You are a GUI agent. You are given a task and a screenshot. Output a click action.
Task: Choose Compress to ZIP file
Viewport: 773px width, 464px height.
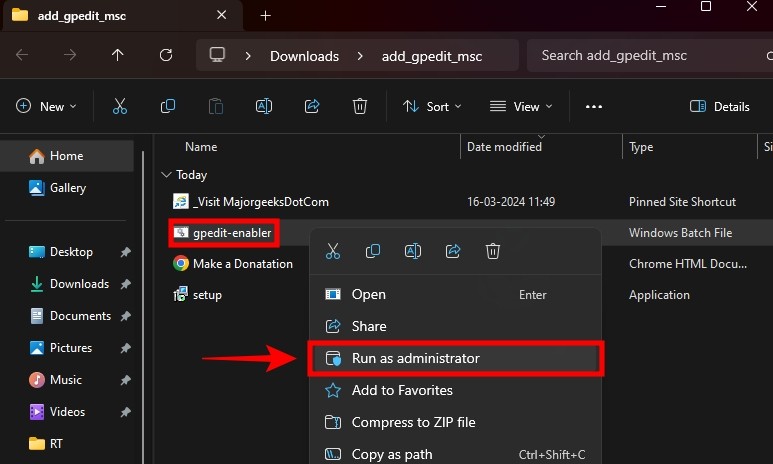pyautogui.click(x=455, y=423)
